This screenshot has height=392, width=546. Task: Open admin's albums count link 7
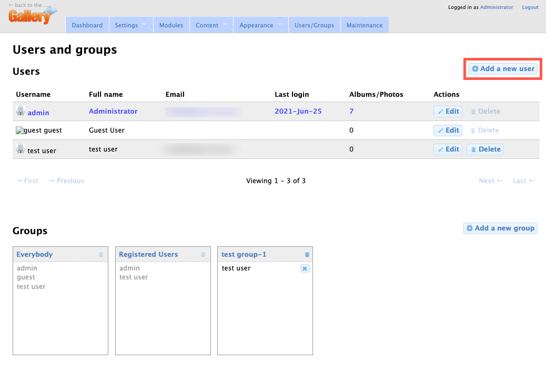click(351, 112)
